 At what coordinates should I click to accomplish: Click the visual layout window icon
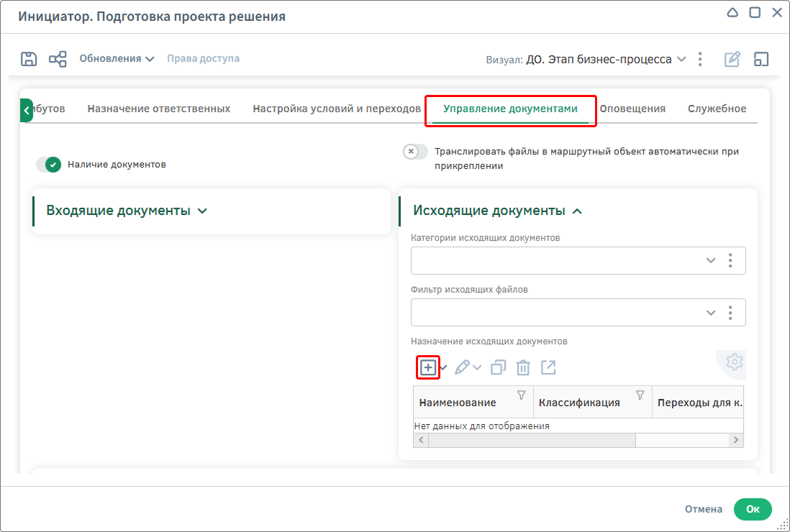click(761, 59)
